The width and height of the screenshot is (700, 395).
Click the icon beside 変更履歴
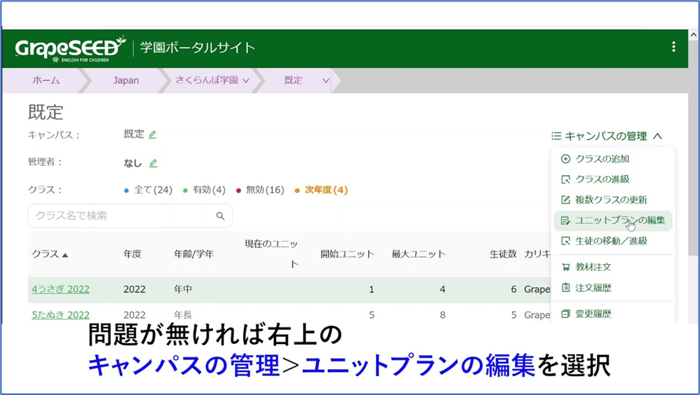(565, 314)
